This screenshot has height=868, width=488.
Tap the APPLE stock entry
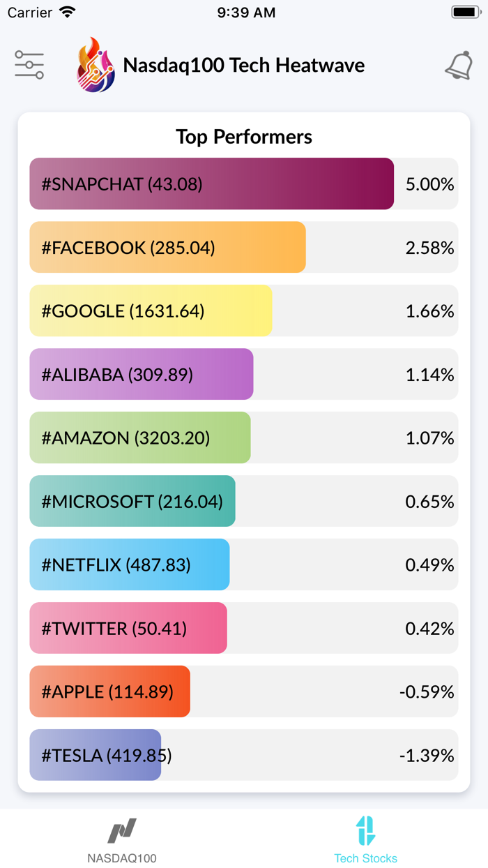(108, 691)
